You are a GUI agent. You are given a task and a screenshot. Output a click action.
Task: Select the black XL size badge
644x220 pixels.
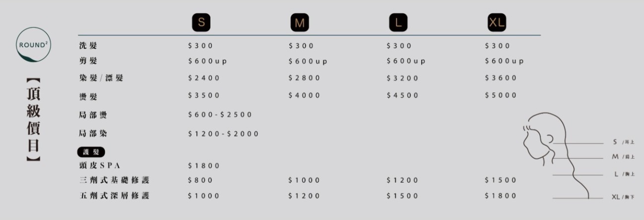[x=496, y=22]
